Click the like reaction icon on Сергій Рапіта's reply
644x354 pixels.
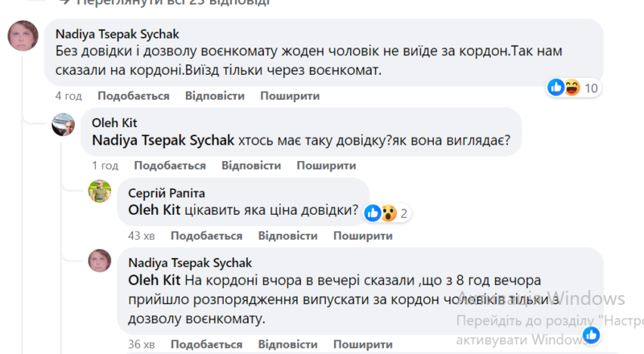click(373, 213)
